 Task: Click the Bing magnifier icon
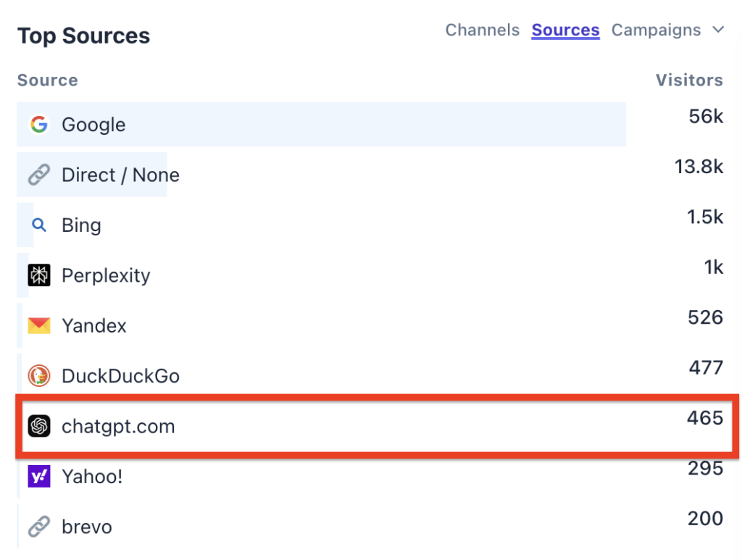(x=39, y=225)
